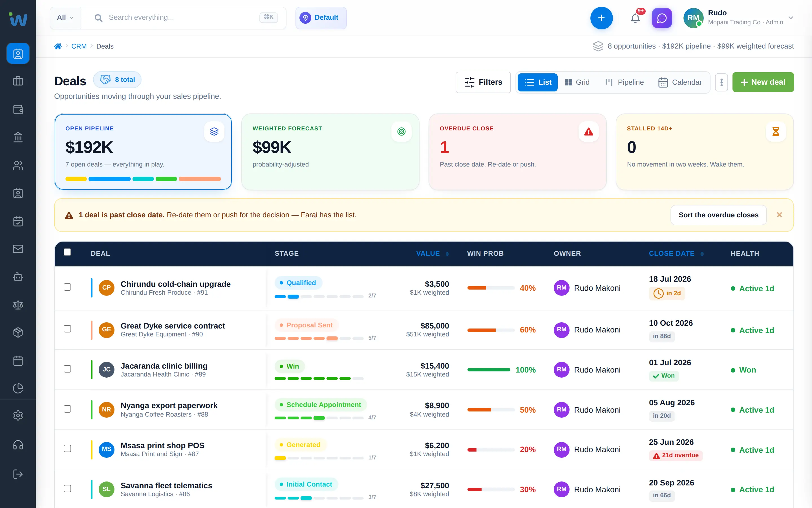Go to home via breadcrumb house icon

coord(58,46)
